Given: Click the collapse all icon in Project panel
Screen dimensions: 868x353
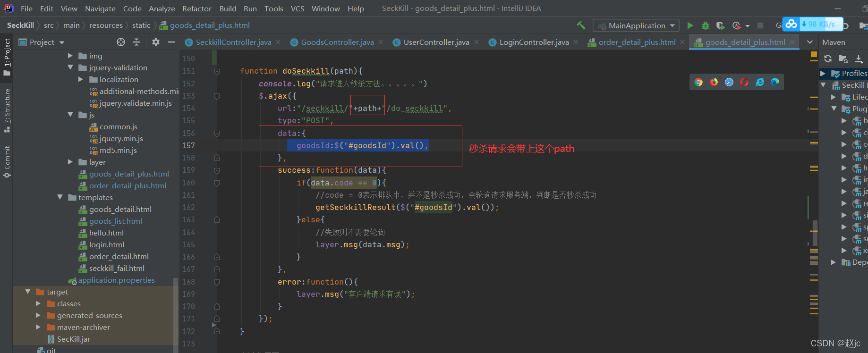Looking at the screenshot, I should click(136, 42).
